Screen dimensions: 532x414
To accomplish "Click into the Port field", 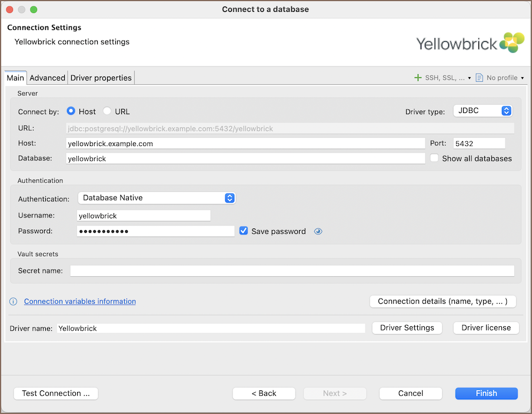I will pyautogui.click(x=479, y=143).
